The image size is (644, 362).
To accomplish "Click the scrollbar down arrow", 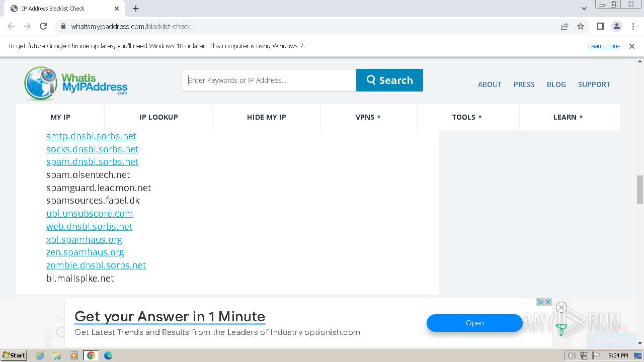I will [640, 343].
